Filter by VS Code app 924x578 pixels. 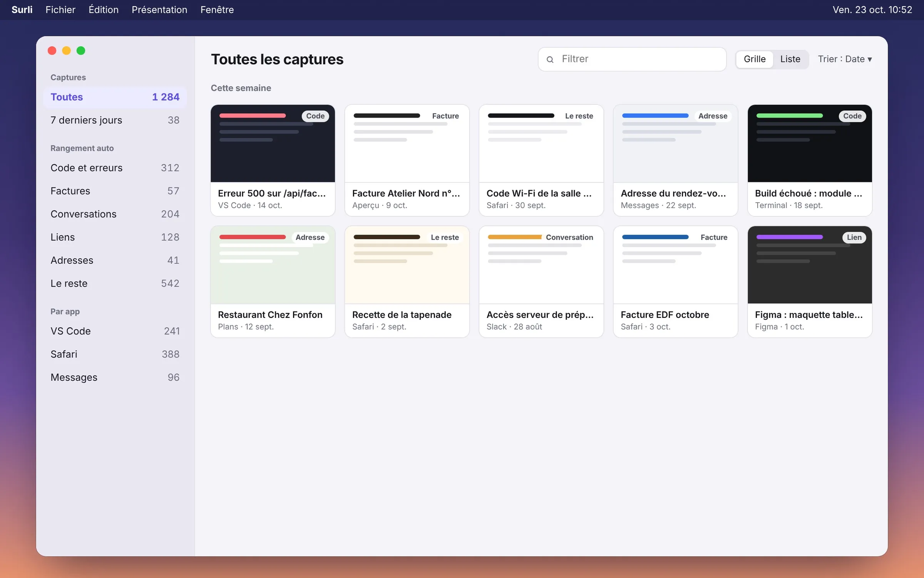(115, 331)
